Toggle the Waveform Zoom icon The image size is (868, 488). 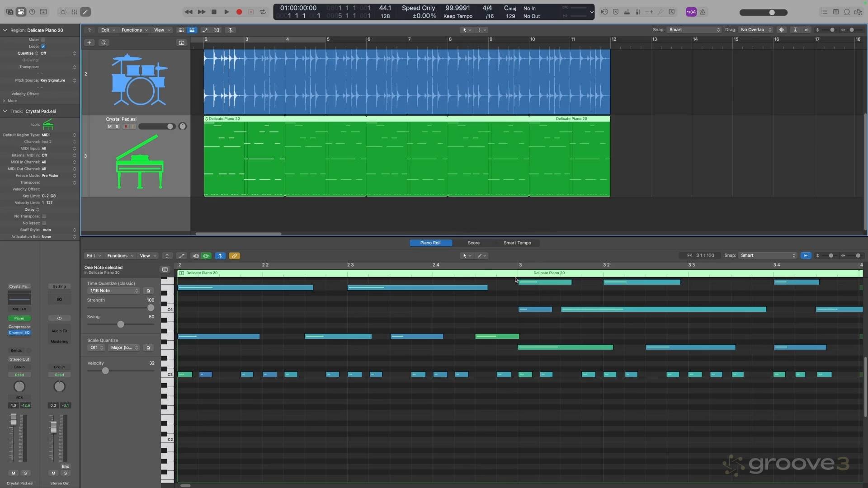click(782, 30)
